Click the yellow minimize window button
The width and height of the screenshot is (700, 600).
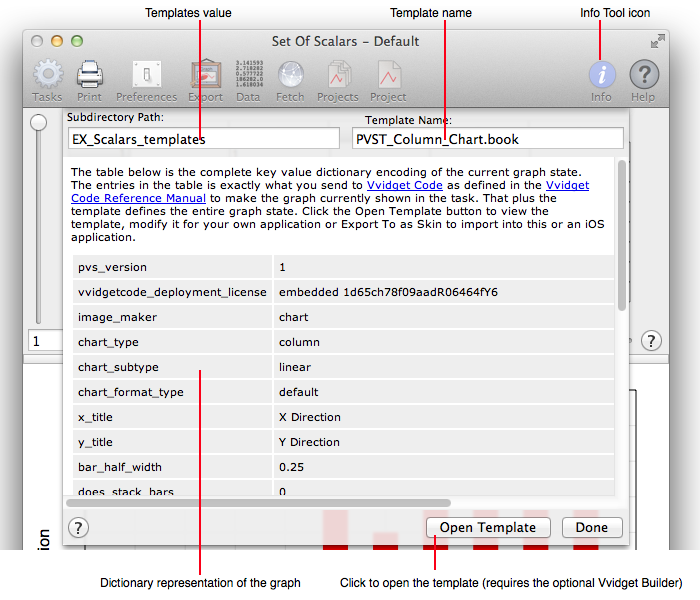coord(57,41)
